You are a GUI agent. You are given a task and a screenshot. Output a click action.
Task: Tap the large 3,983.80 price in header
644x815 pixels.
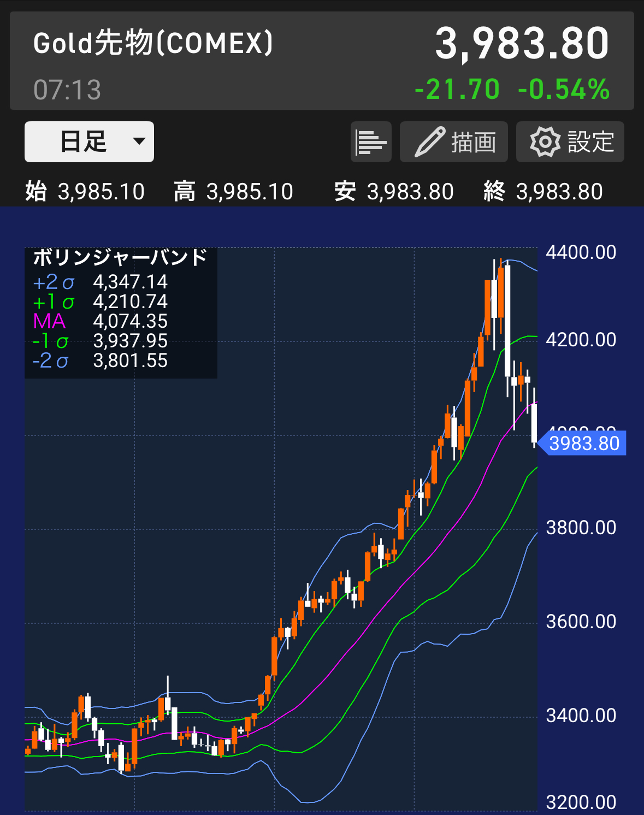tap(522, 43)
